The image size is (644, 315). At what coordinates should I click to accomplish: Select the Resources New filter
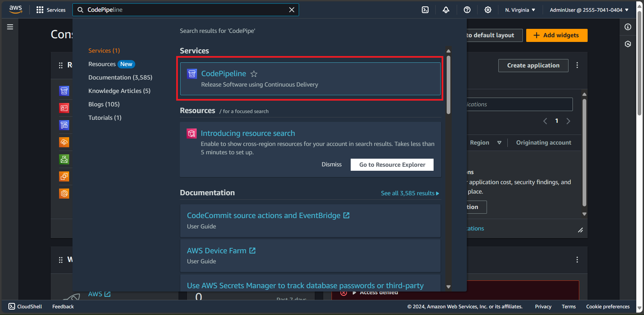pos(111,64)
